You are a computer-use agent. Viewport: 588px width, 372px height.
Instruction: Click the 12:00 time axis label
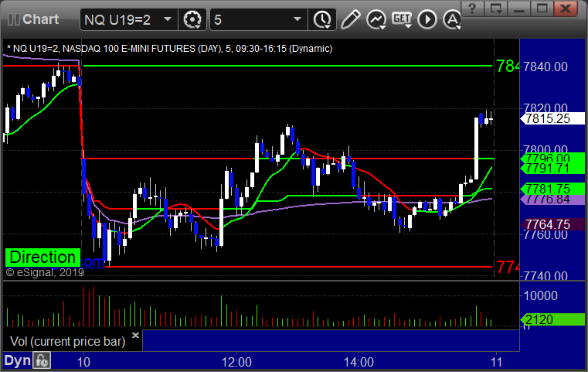(236, 362)
